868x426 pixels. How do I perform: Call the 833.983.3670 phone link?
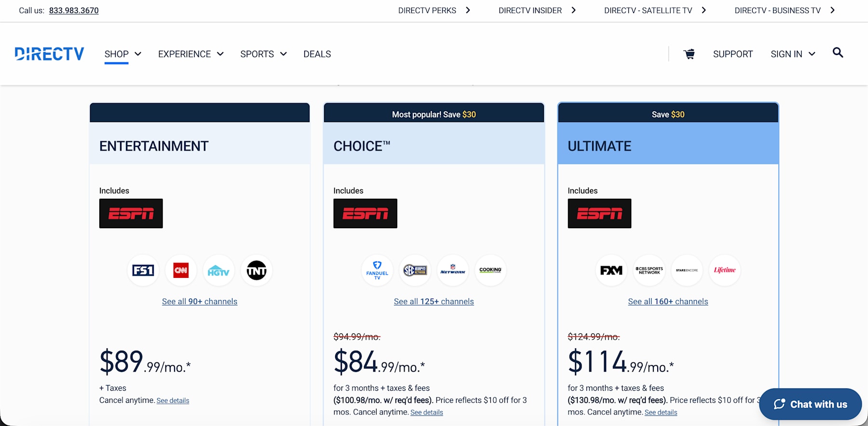[74, 11]
